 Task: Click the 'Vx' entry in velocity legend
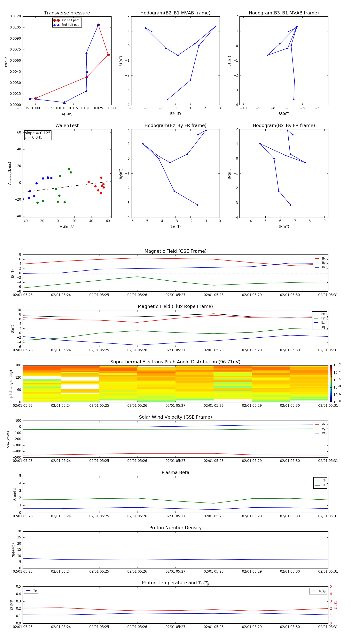tap(320, 424)
